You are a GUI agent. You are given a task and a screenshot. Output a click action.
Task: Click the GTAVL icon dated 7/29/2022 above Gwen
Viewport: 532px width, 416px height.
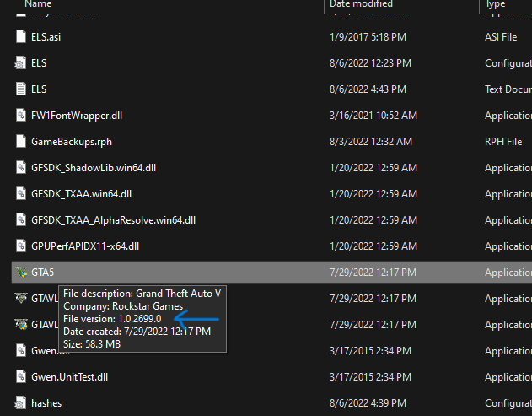(21, 324)
